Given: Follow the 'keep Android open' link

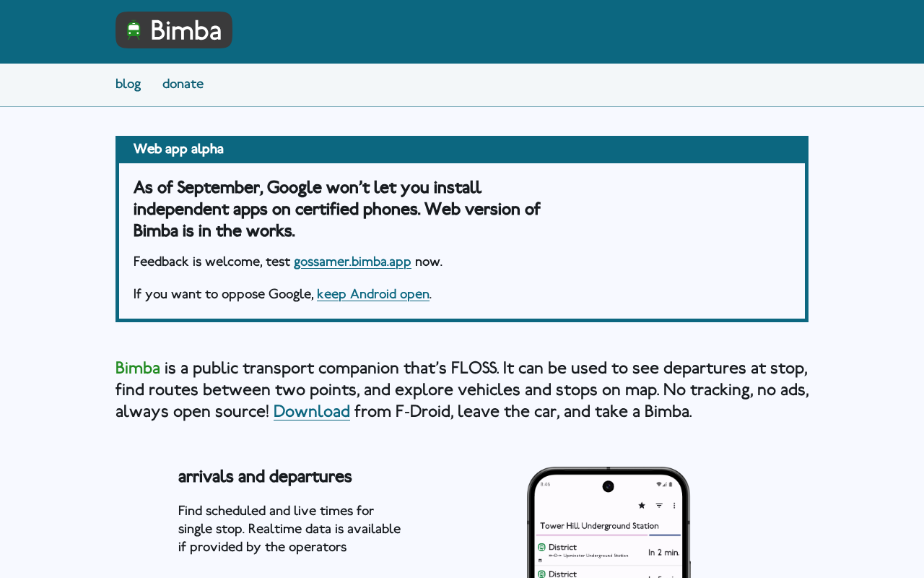Looking at the screenshot, I should 372,294.
